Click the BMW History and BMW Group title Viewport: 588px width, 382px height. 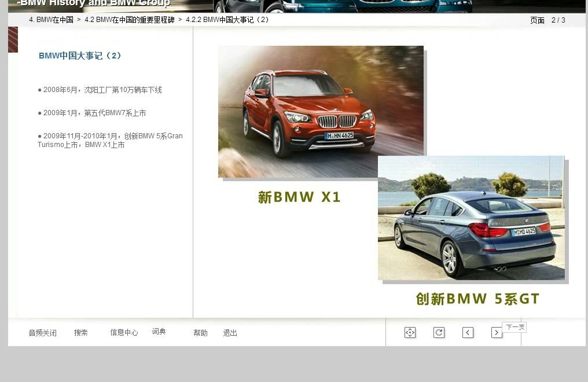point(94,3)
